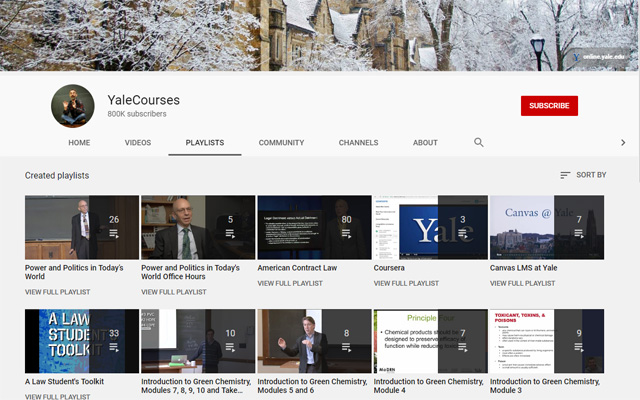Go to the Home tab
640x400 pixels.
pyautogui.click(x=79, y=143)
